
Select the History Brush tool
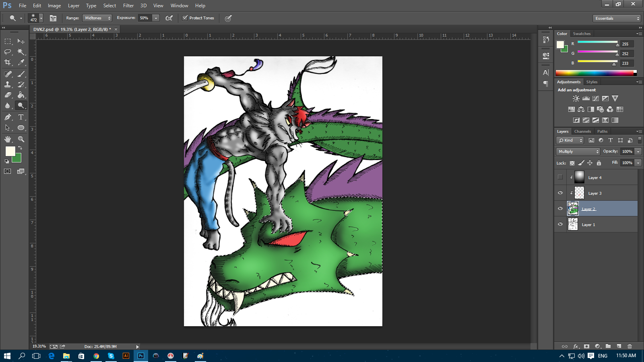pos(21,84)
